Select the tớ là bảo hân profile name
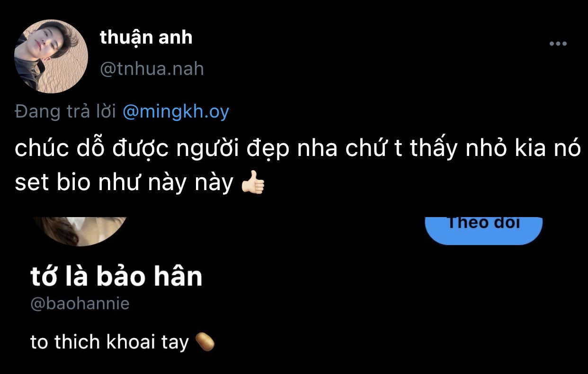Viewport: 588px width, 374px height. [116, 277]
